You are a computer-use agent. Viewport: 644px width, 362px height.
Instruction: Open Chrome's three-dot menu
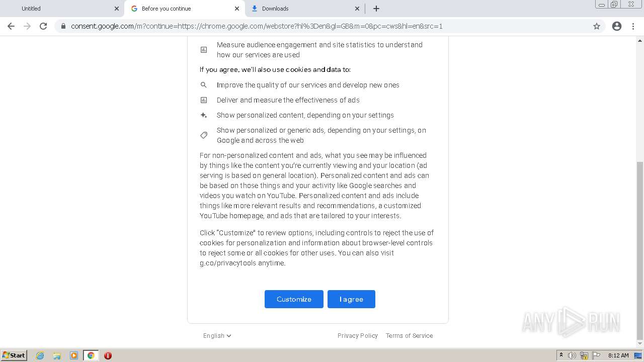tap(633, 26)
